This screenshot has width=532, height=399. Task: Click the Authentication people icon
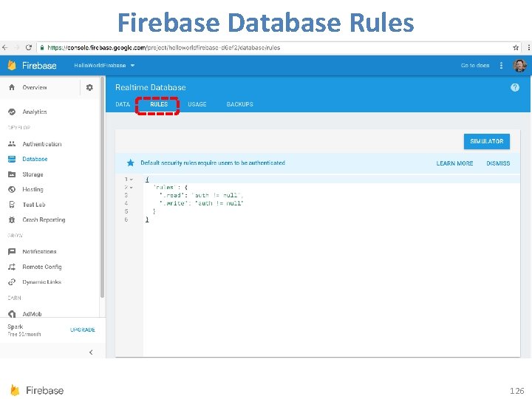(12, 144)
